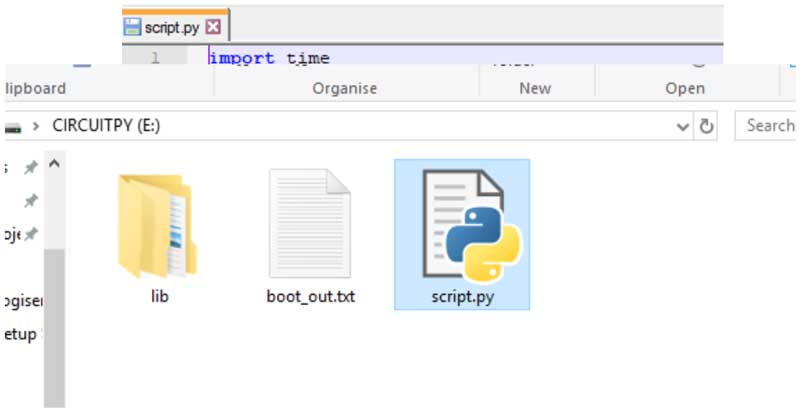
Task: Click the save disk icon on script.py tab
Action: point(132,28)
